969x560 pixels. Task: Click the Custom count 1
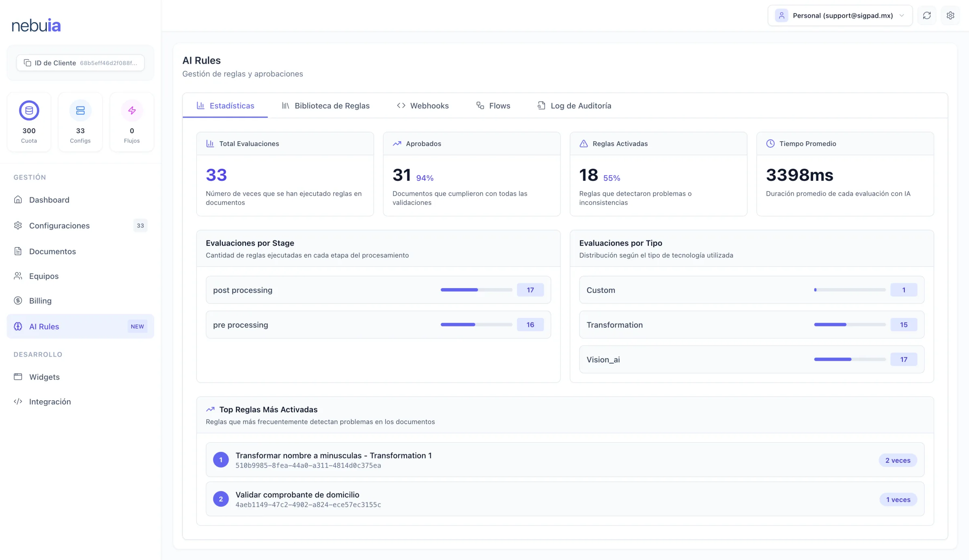904,290
